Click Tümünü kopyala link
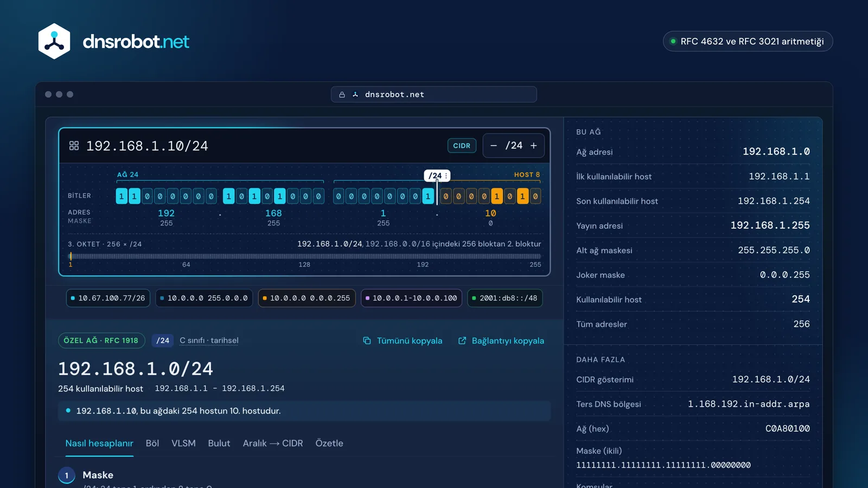 [x=409, y=341]
